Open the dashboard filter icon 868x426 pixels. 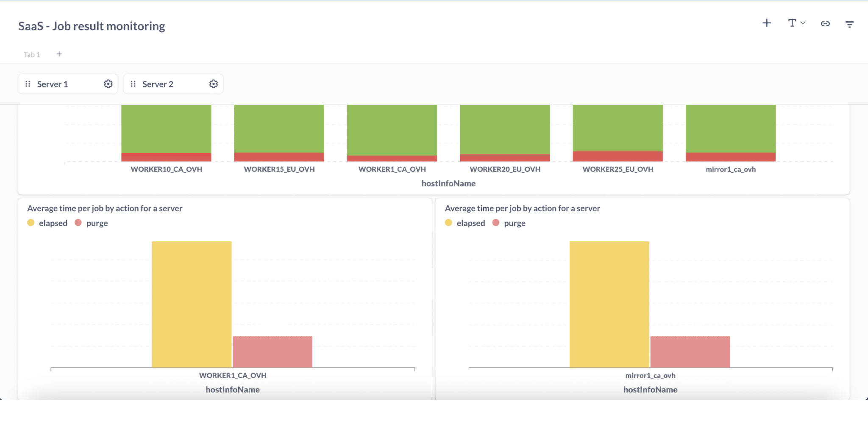(x=850, y=24)
